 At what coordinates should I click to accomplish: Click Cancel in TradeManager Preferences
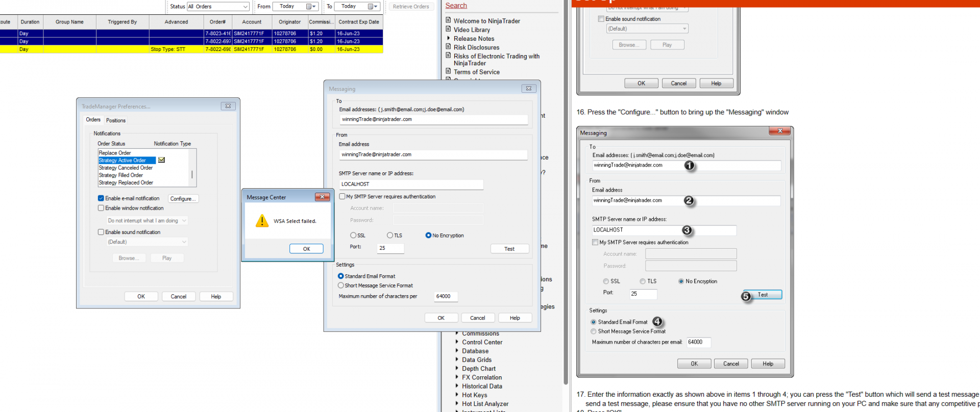(179, 296)
